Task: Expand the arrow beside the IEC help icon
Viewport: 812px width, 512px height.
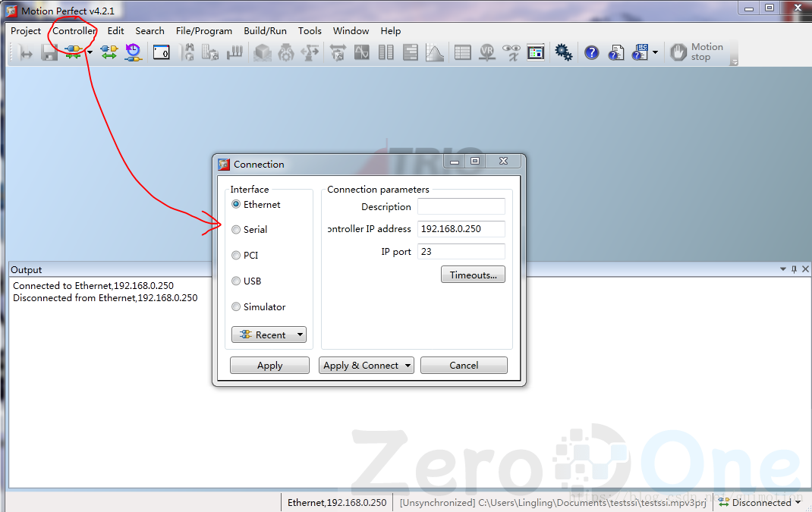Action: point(656,52)
